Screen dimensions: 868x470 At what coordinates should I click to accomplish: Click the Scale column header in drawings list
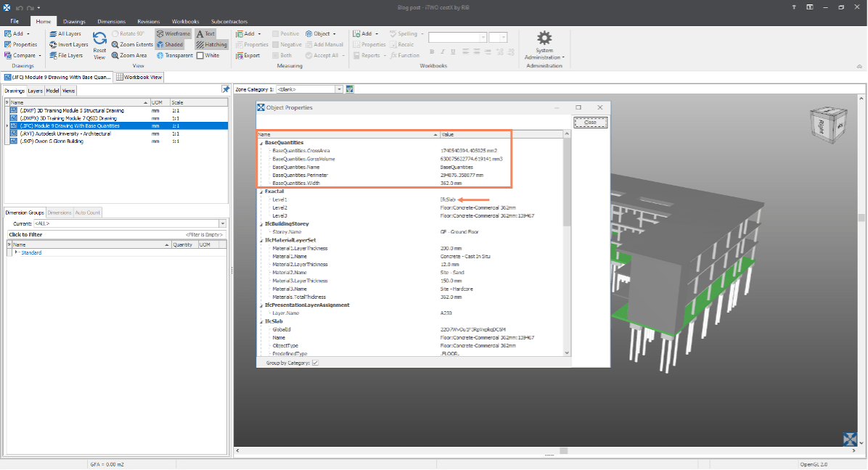click(x=199, y=103)
